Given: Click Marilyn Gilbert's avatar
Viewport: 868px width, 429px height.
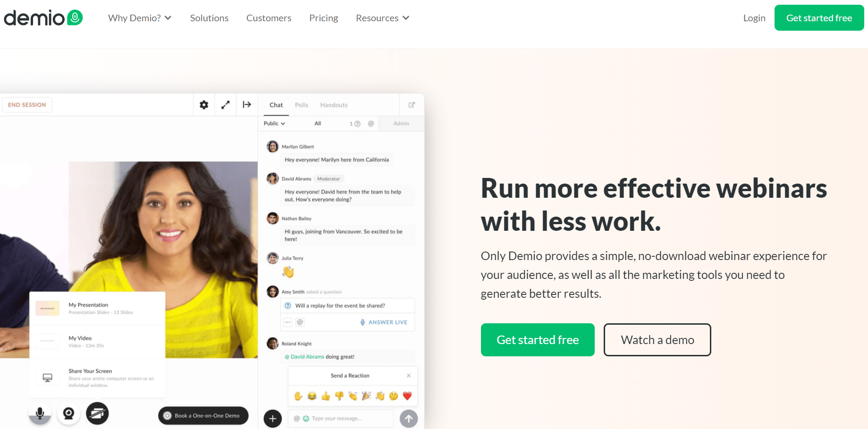Looking at the screenshot, I should point(273,146).
